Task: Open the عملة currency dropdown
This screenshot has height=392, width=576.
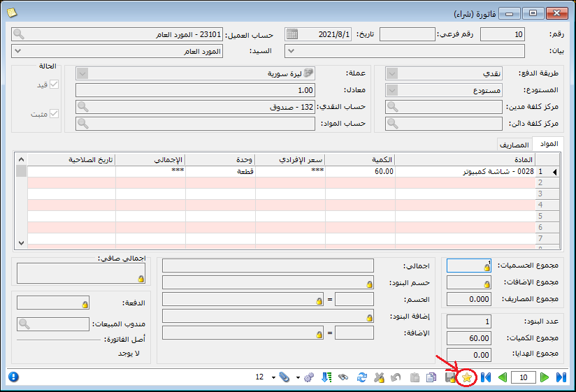Action: pyautogui.click(x=82, y=73)
